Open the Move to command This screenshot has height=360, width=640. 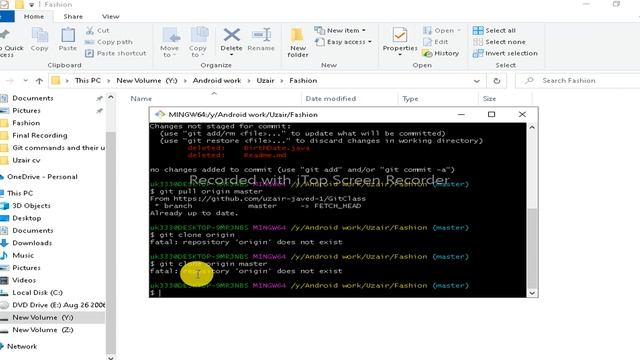point(169,42)
